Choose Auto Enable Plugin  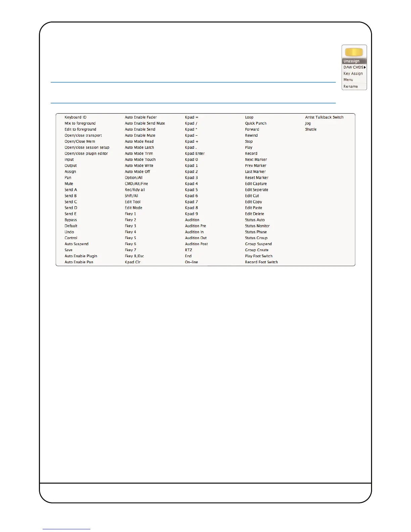click(81, 256)
